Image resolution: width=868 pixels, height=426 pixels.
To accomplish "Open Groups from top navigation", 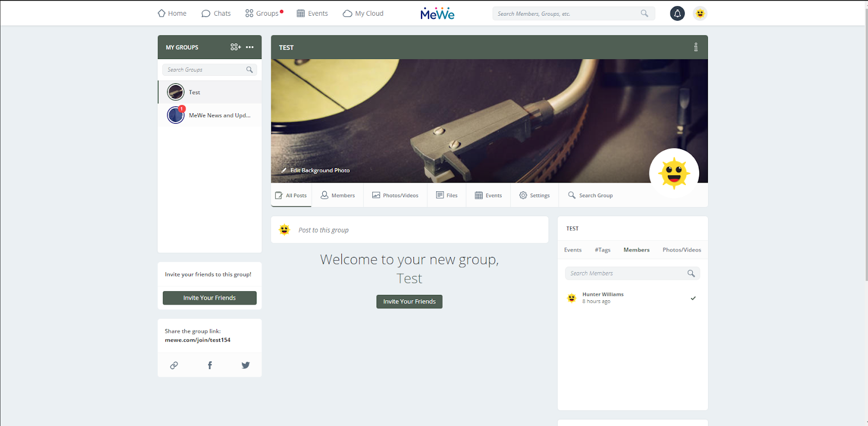I will pos(264,14).
